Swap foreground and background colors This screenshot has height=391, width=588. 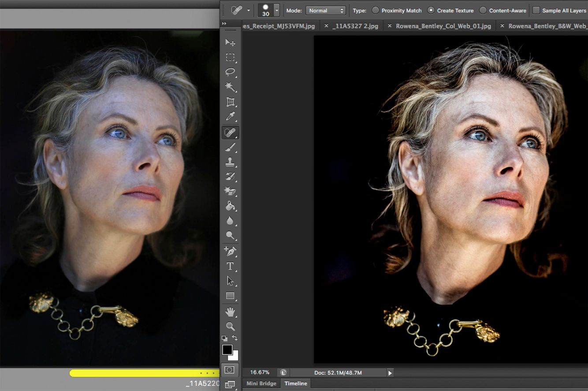click(235, 338)
